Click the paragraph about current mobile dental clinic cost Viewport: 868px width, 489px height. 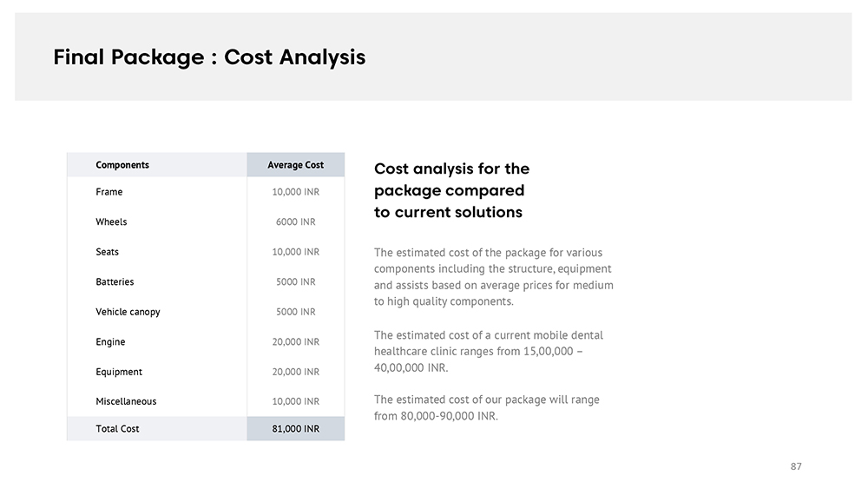point(489,351)
